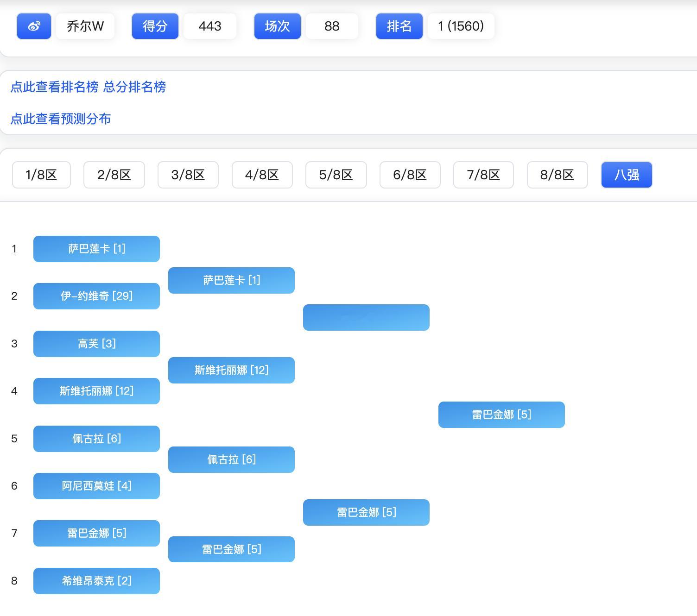Pick 高芙 [3] as match winner
The height and width of the screenshot is (616, 697).
[x=96, y=344]
